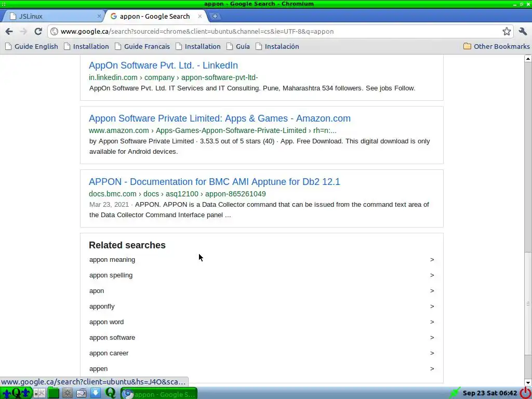Click the arrow beside 'appon meaning'
Viewport: 532px width, 399px height.
432,260
